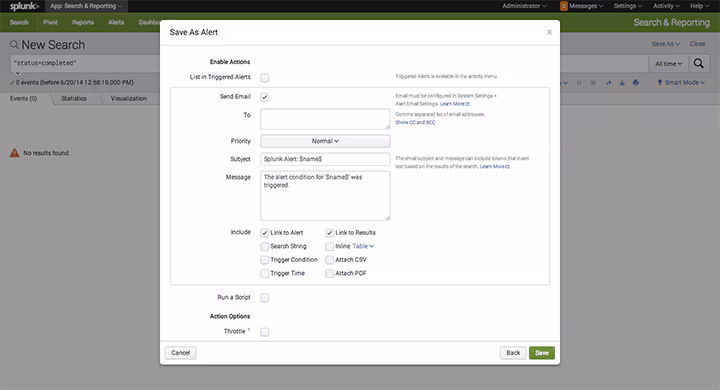Screen dimensions: 720x390
Task: Go to the Pivot nav item
Action: (51, 23)
